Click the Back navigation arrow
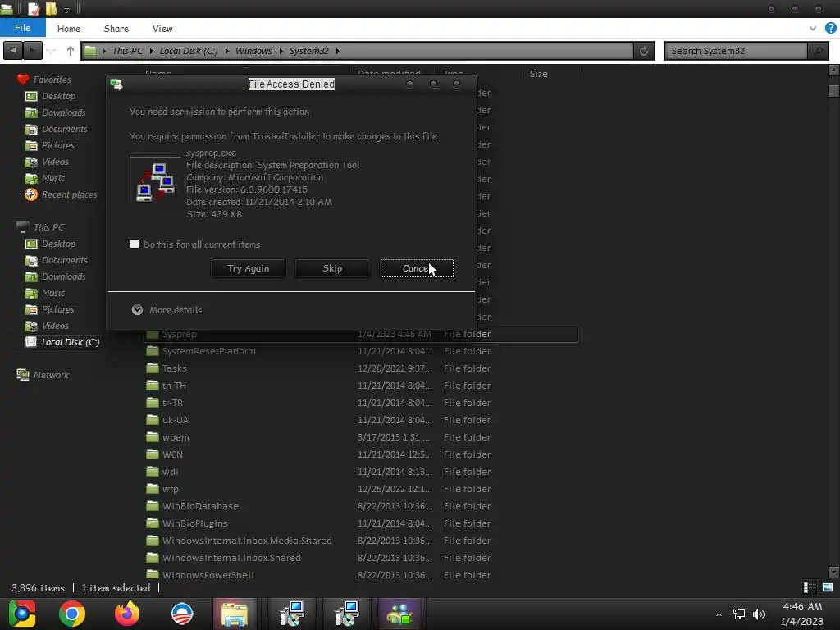The width and height of the screenshot is (840, 630). pos(13,51)
